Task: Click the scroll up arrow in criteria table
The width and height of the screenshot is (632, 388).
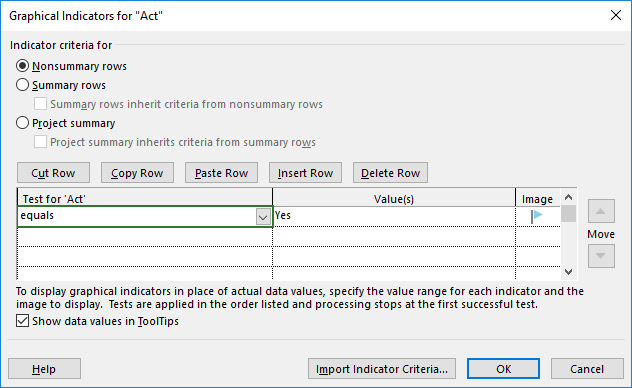Action: (x=568, y=197)
